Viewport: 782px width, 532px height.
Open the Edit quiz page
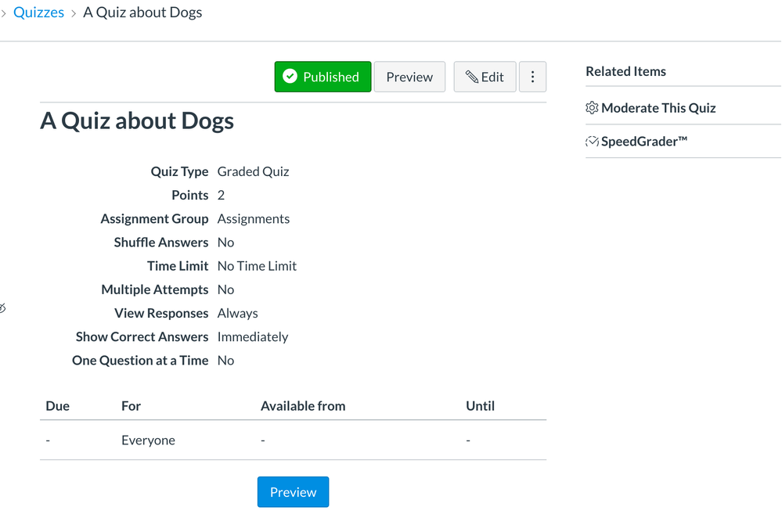[485, 77]
